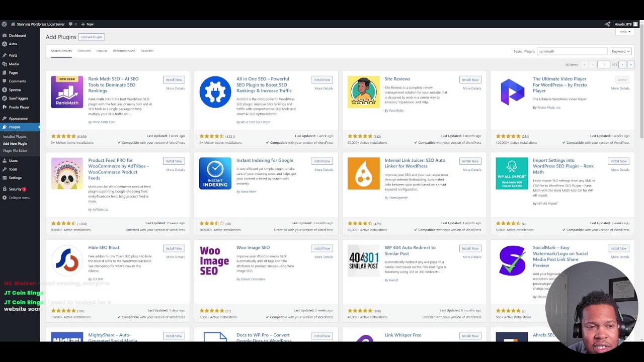This screenshot has height=362, width=644.
Task: Click WP All Import plugin icon
Action: coord(512,173)
